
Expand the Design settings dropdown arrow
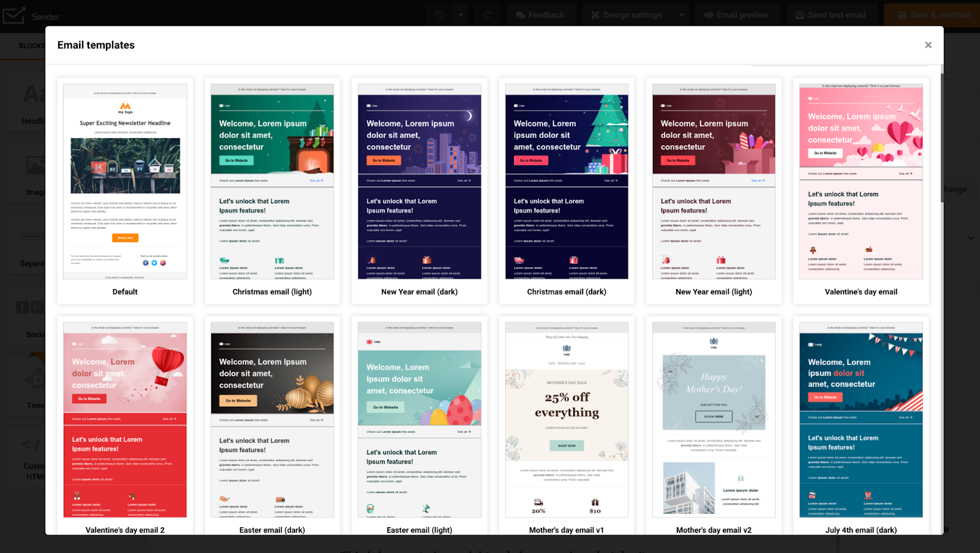(x=682, y=15)
